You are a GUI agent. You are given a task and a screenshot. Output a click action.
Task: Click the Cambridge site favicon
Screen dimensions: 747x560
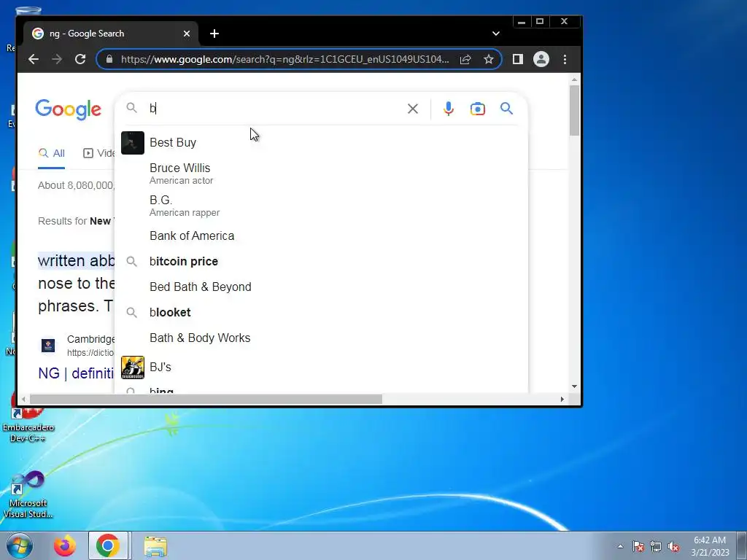point(48,346)
